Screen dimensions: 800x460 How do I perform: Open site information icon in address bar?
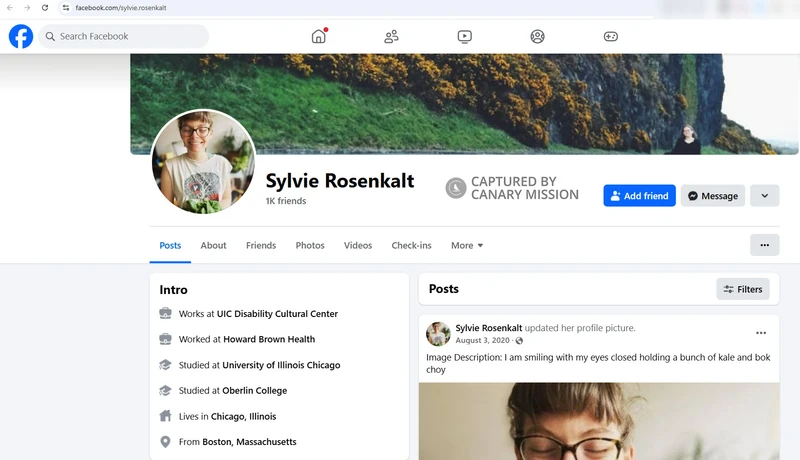tap(66, 8)
